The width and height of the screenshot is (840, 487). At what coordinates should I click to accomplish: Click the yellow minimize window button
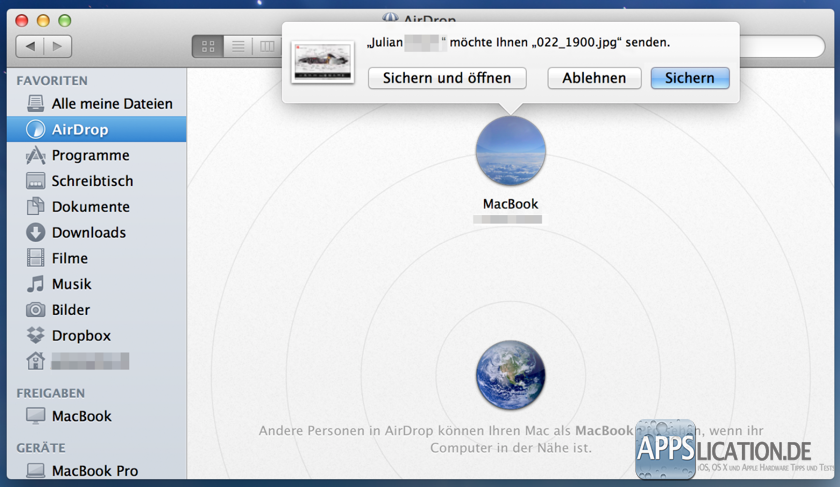[43, 21]
